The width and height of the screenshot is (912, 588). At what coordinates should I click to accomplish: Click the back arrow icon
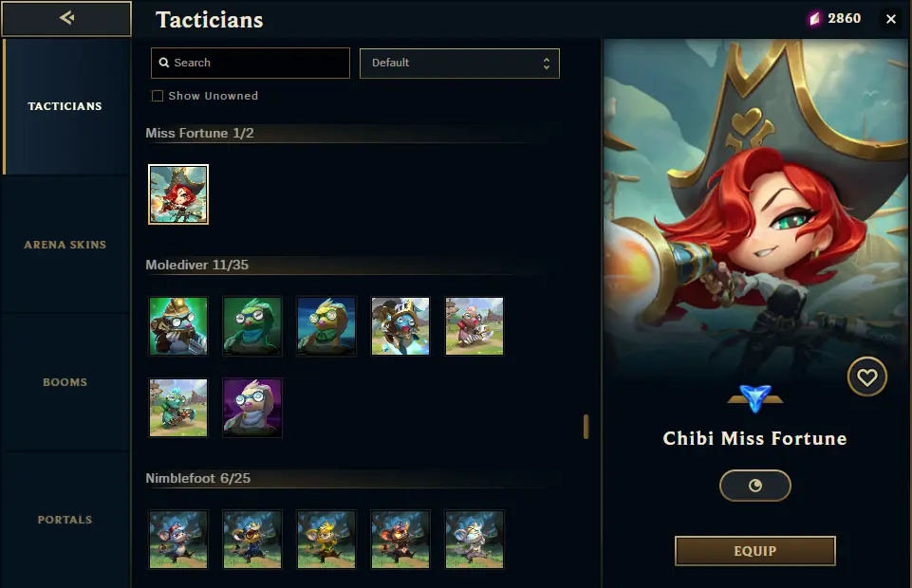coord(66,18)
